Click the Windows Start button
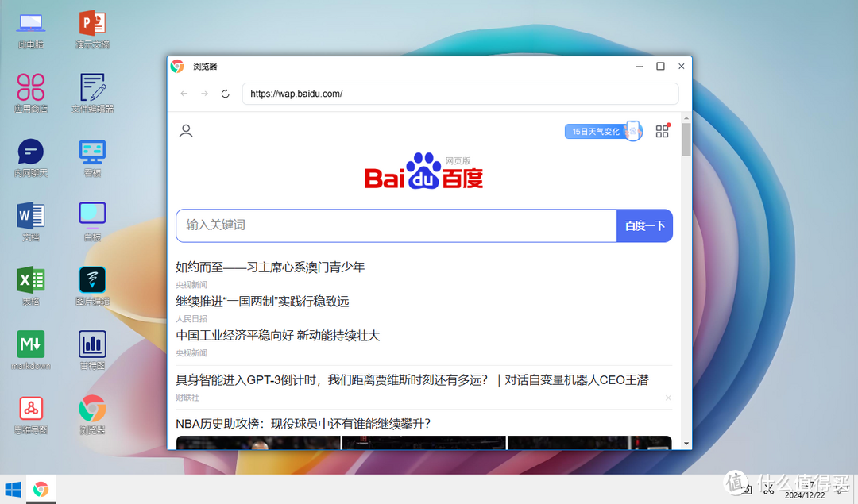 (12, 489)
